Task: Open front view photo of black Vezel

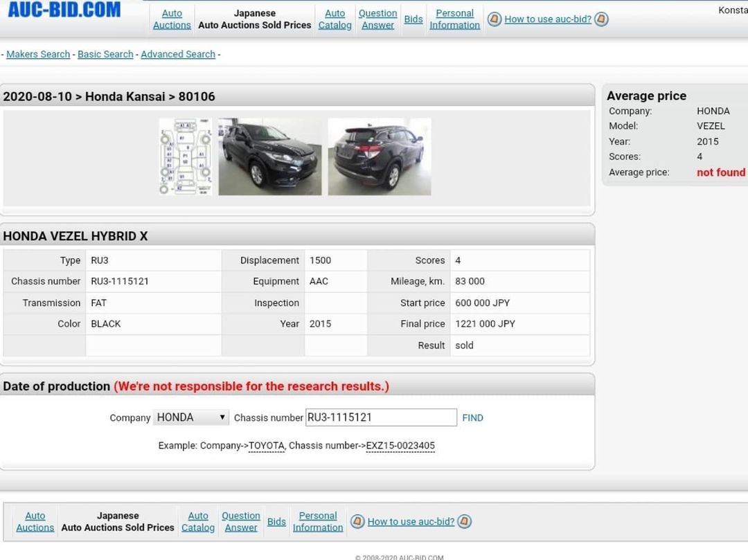Action: coord(270,157)
